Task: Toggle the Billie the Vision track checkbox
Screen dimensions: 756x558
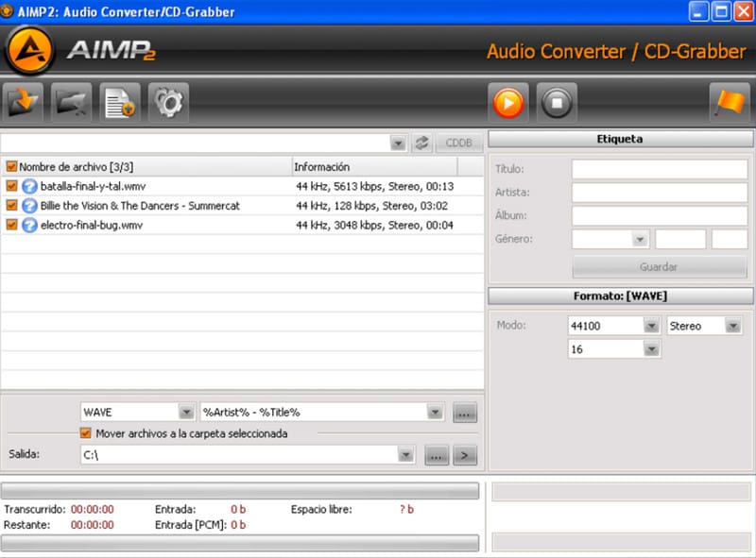Action: click(11, 205)
